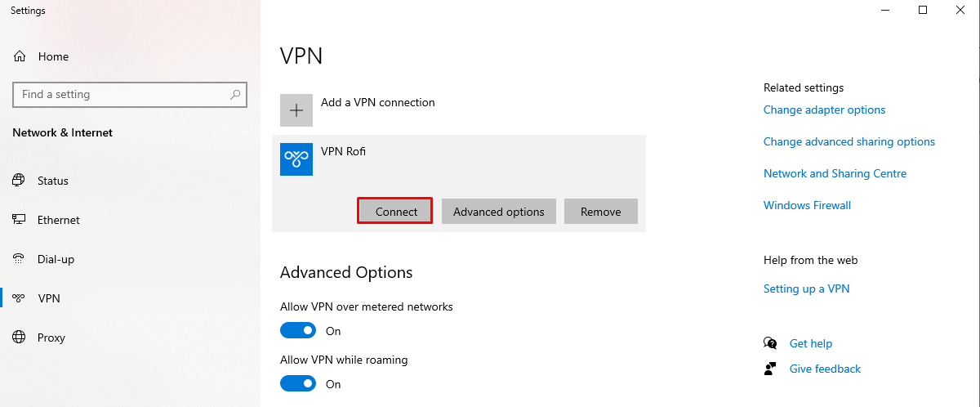Image resolution: width=980 pixels, height=407 pixels.
Task: Click the Dial-up icon
Action: (x=19, y=259)
